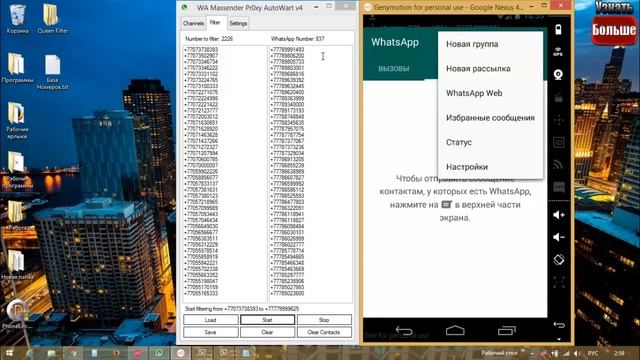Select the Программы folder on desktop
Viewport: 640px width, 360px height.
[17, 68]
